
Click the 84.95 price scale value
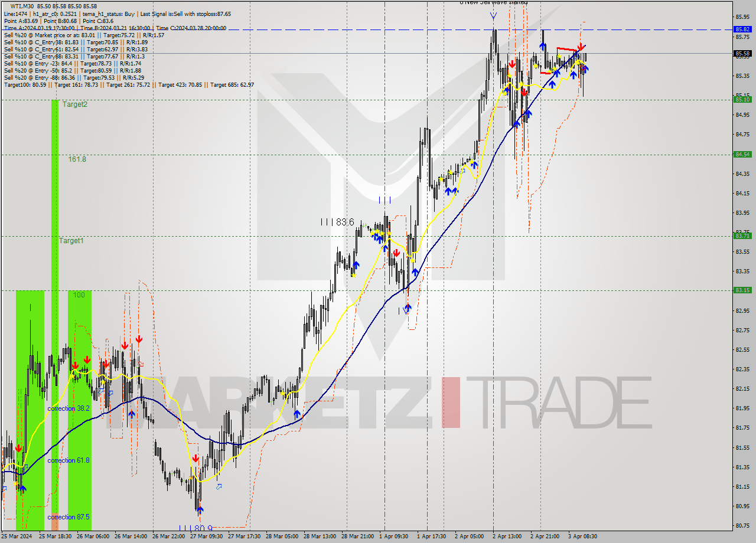click(x=742, y=115)
